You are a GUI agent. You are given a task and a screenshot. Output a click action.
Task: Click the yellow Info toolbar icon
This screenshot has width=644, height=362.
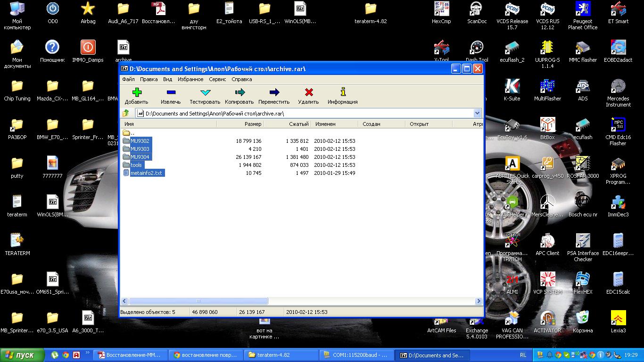[343, 92]
